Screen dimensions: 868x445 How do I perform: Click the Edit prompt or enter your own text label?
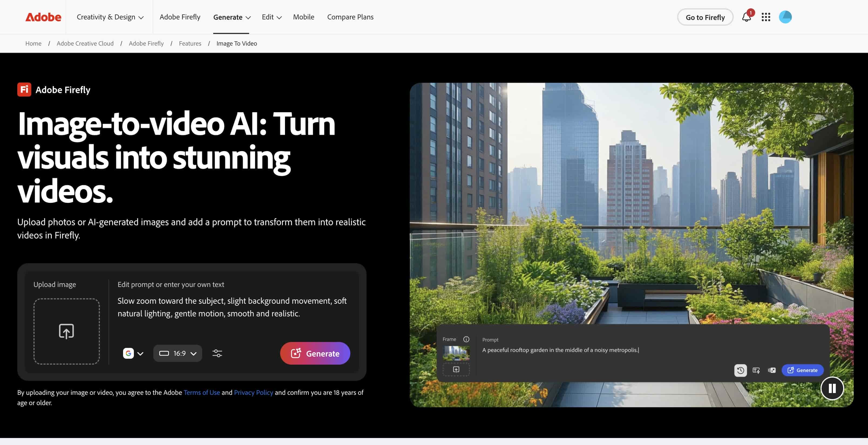(171, 285)
